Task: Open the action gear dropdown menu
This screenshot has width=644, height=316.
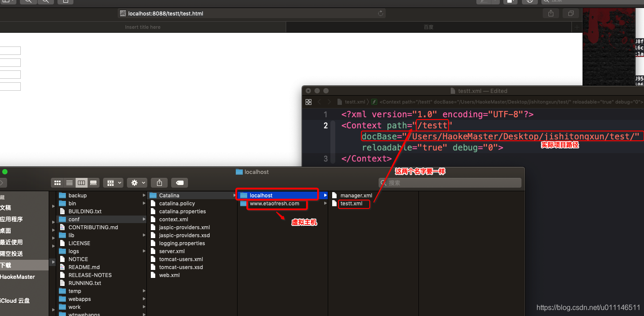Action: [137, 182]
